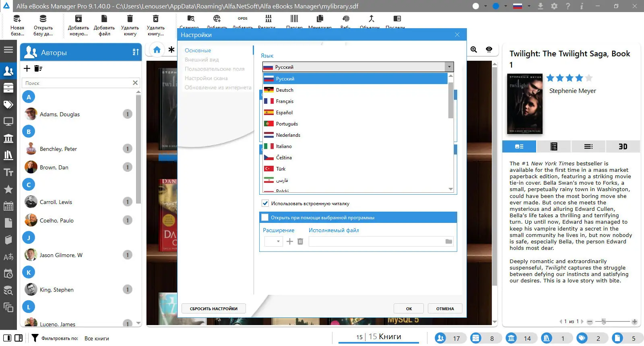The width and height of the screenshot is (644, 346).
Task: Change sort order in Авторы header
Action: tap(136, 52)
